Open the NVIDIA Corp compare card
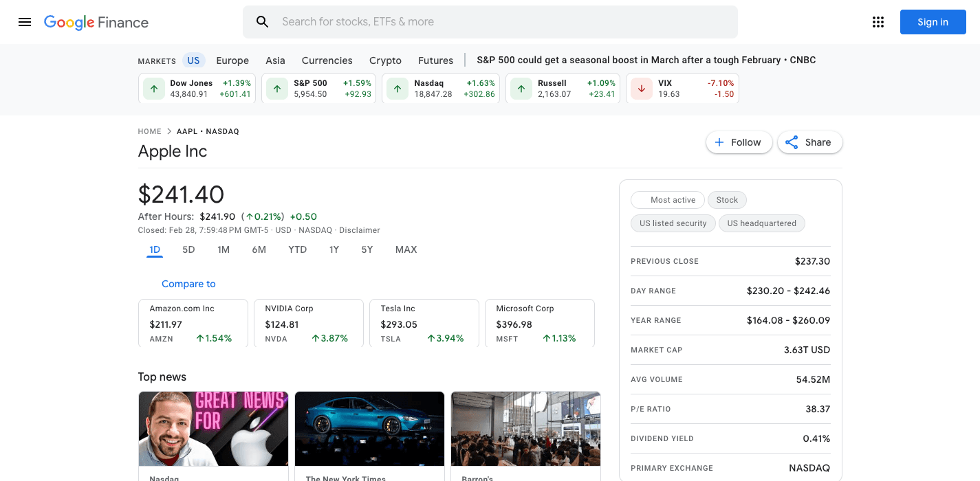This screenshot has width=980, height=481. (x=309, y=323)
